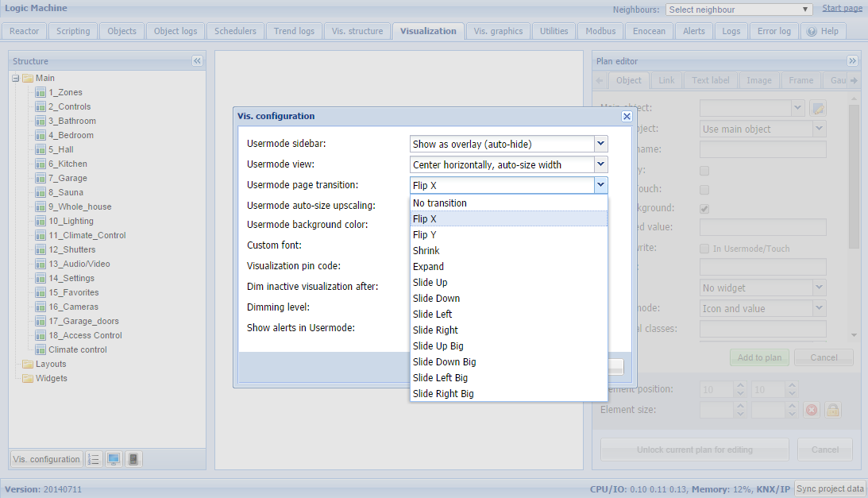Click the plan icon of 16_Cameras
Screen dimensions: 868x498
click(41, 307)
